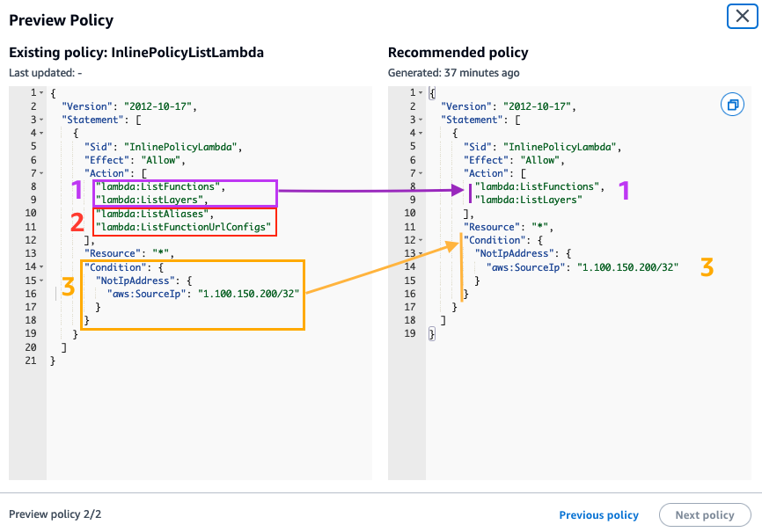The width and height of the screenshot is (762, 532).
Task: Collapse the statement object on line 4 of recommended policy
Action: [421, 133]
